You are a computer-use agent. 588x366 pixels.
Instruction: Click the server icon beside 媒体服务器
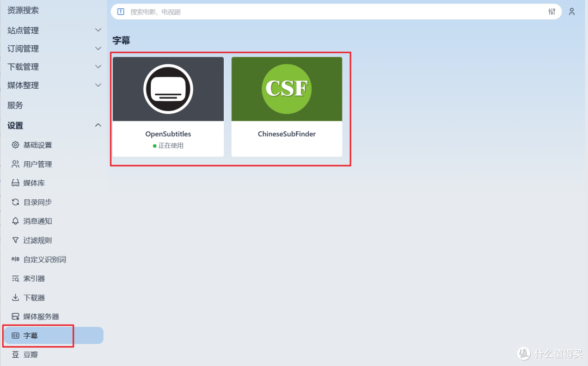(x=15, y=316)
